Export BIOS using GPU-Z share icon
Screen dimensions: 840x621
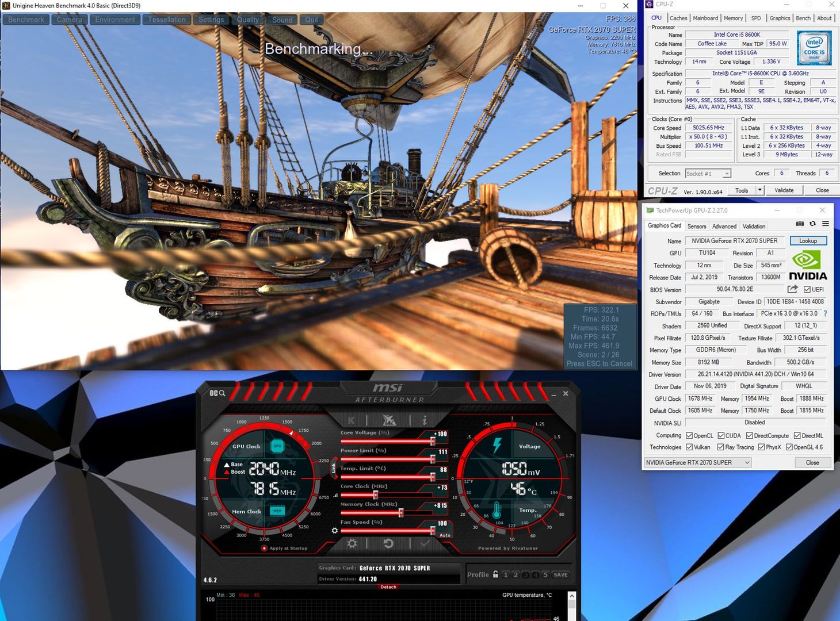pos(793,289)
